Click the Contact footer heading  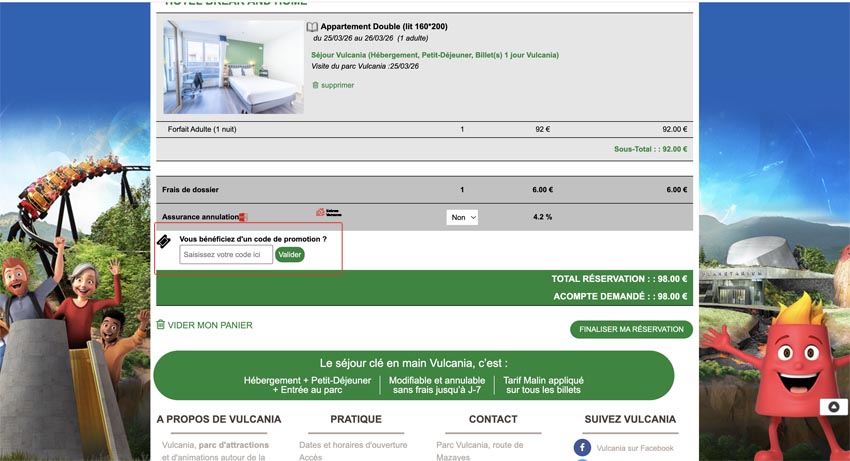[x=493, y=419]
